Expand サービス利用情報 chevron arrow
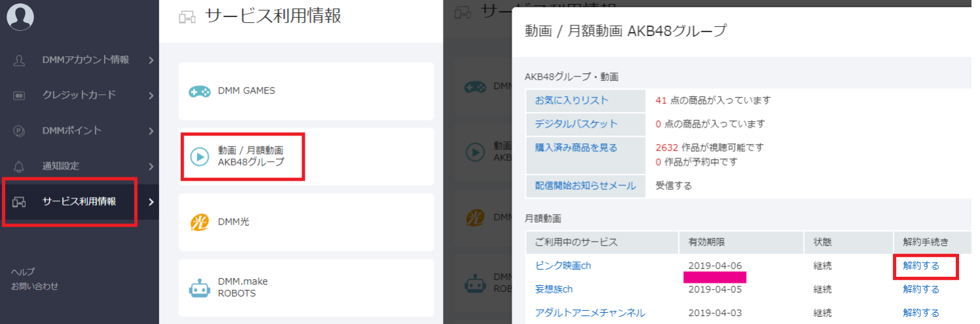The width and height of the screenshot is (980, 324). click(151, 202)
